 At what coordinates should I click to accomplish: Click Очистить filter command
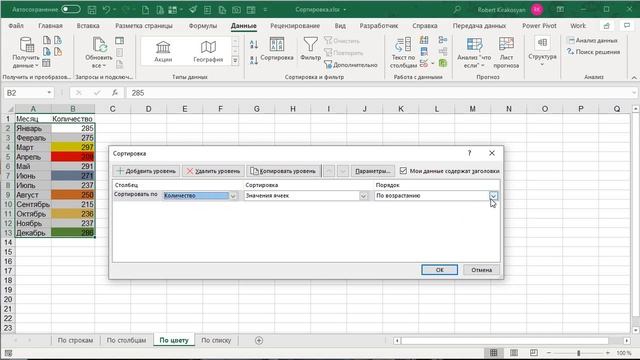342,40
